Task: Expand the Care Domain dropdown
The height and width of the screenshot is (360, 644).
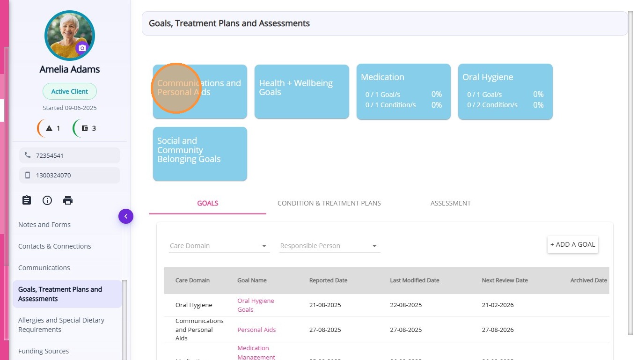Action: pos(219,246)
